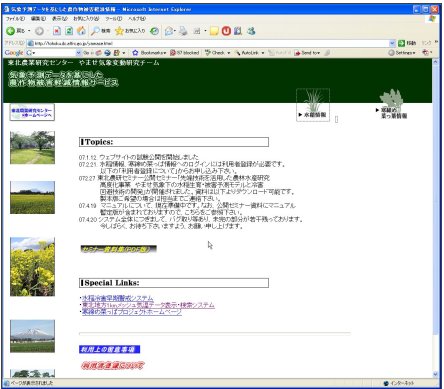This screenshot has height=389, width=444.
Task: Click the orchard trees thumbnail photo
Action: 32,148
